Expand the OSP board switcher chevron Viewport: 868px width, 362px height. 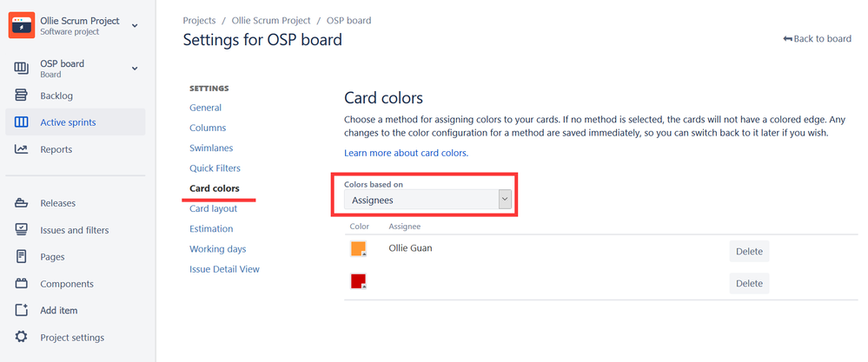tap(135, 69)
